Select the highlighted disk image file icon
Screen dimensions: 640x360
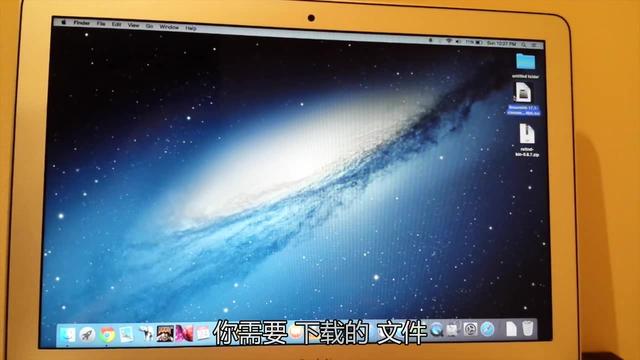tap(523, 92)
